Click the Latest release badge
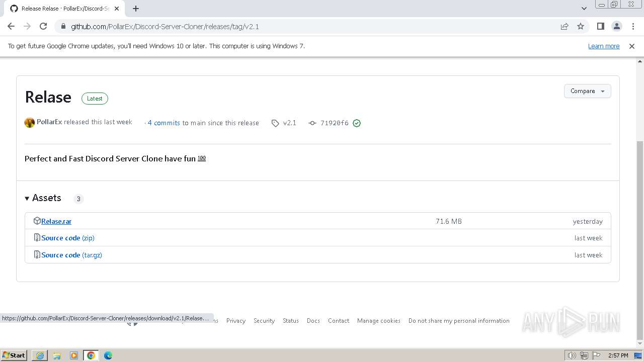This screenshot has width=644, height=362. (95, 99)
